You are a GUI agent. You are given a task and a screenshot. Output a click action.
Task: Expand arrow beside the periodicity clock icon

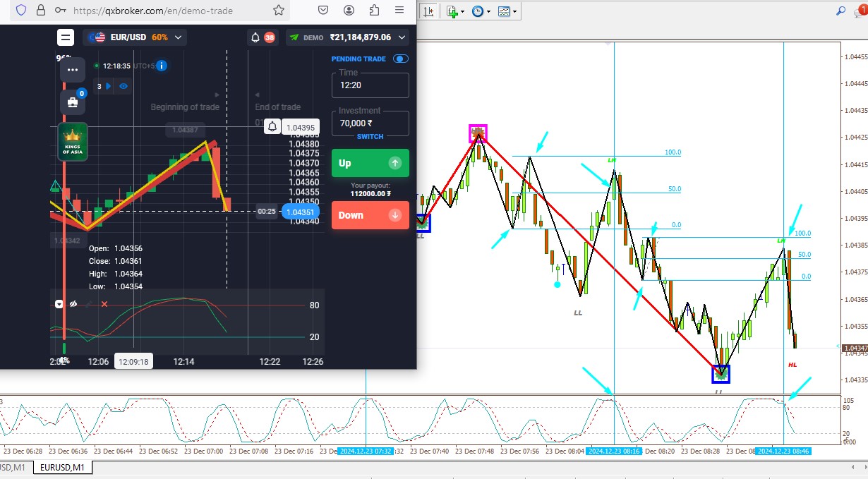pos(488,12)
